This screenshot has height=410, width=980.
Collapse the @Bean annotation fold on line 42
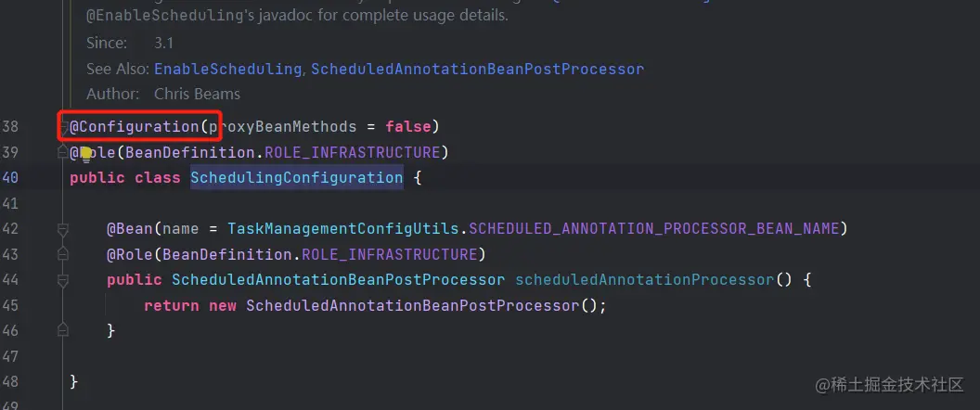62,229
